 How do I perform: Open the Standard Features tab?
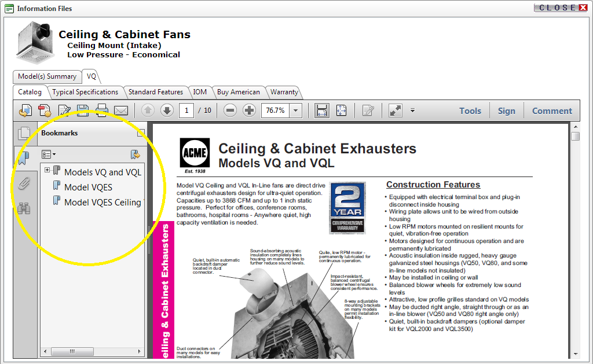pyautogui.click(x=155, y=92)
